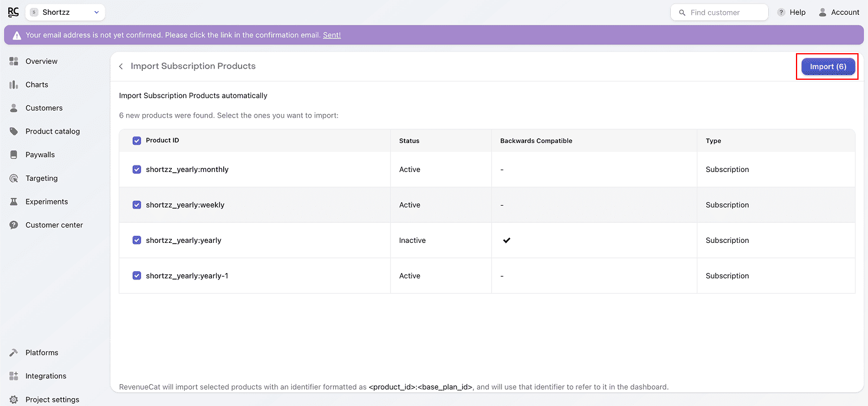
Task: Navigate to Paywalls in the sidebar
Action: 40,155
